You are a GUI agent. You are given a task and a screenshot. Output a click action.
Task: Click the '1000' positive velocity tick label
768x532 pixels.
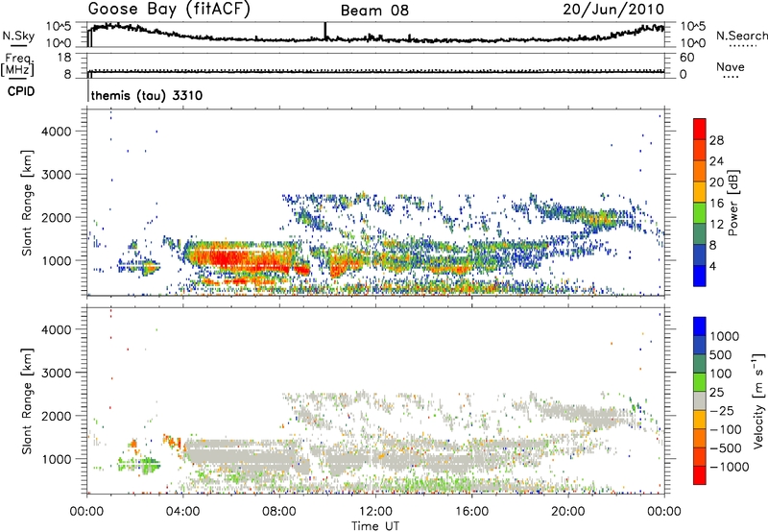tap(725, 336)
